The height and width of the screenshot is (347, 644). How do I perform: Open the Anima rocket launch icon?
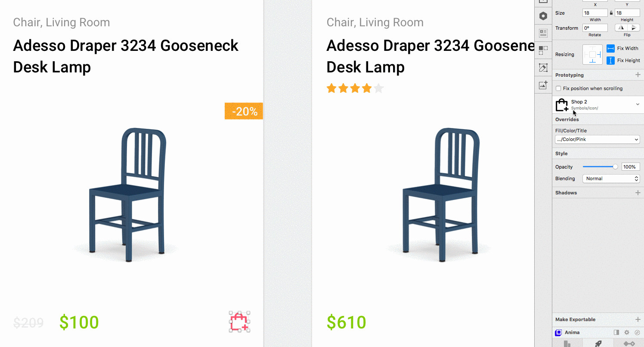coord(598,343)
